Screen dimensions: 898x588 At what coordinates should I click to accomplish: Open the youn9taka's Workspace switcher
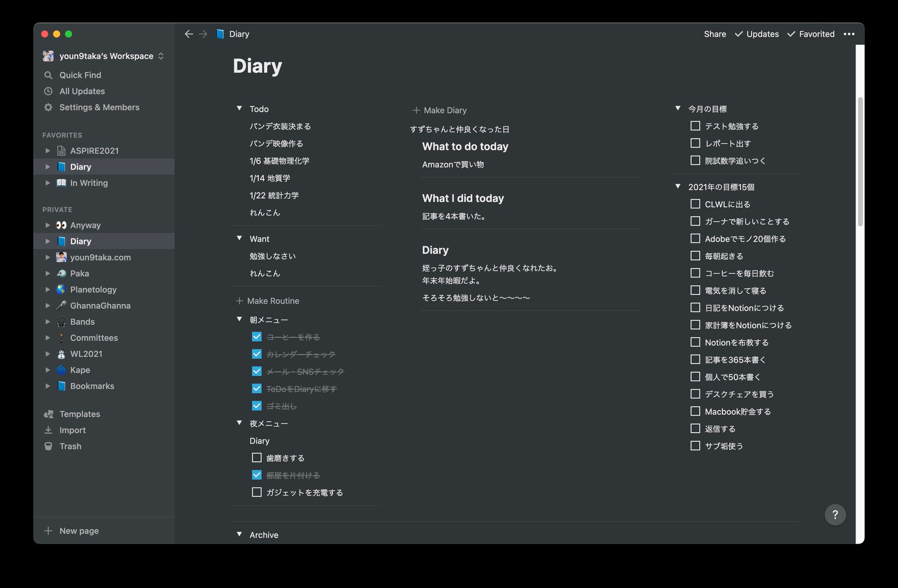click(106, 56)
